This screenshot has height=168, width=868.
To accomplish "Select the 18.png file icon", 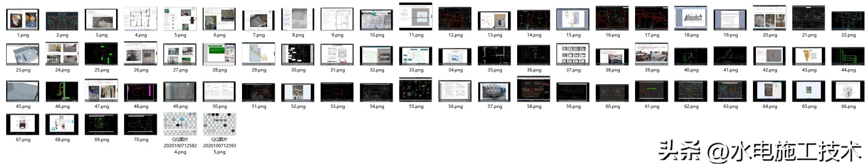I will 691,19.
